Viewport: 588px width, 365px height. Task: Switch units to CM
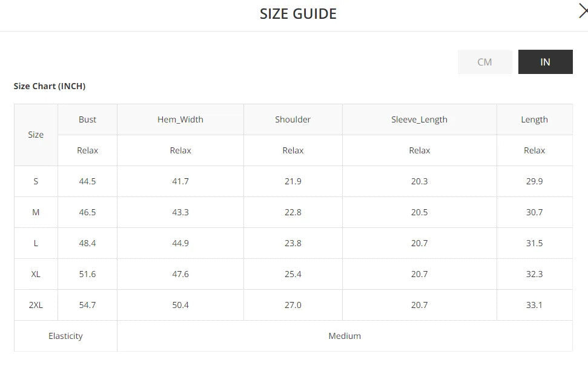(484, 62)
